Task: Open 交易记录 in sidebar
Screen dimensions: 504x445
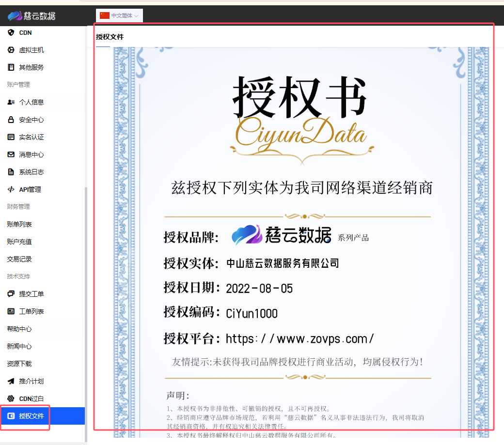Action: tap(19, 259)
